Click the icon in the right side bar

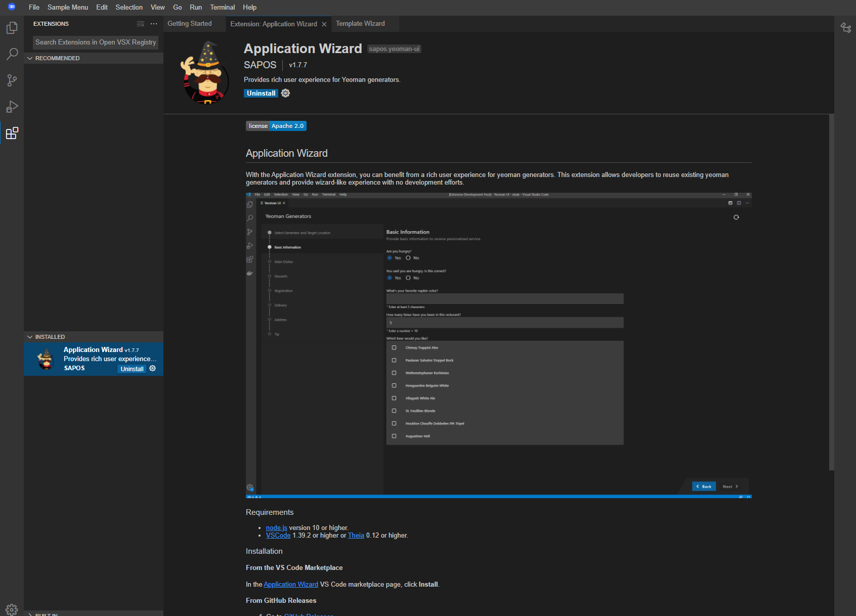pos(845,27)
